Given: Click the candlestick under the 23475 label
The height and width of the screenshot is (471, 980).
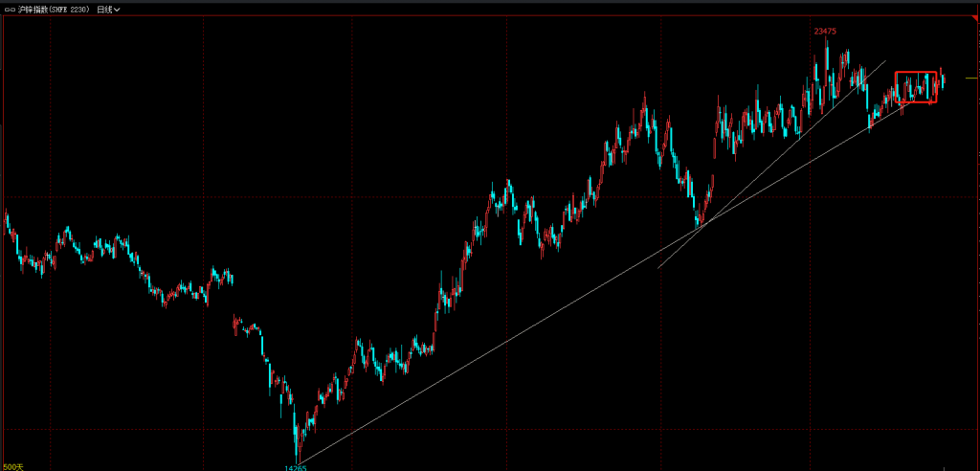Looking at the screenshot, I should click(x=826, y=57).
